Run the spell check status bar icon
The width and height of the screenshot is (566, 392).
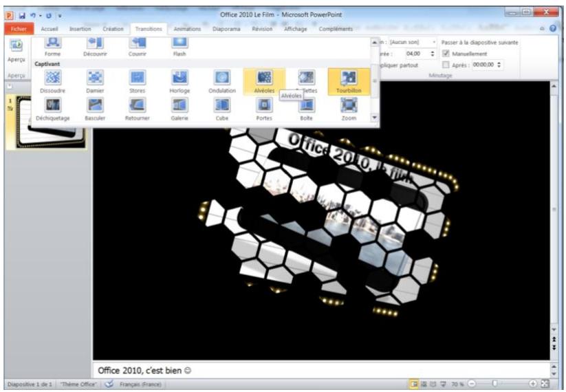tap(109, 384)
